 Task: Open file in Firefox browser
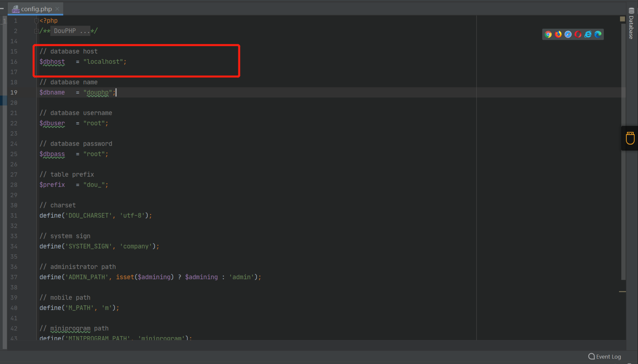coord(558,34)
